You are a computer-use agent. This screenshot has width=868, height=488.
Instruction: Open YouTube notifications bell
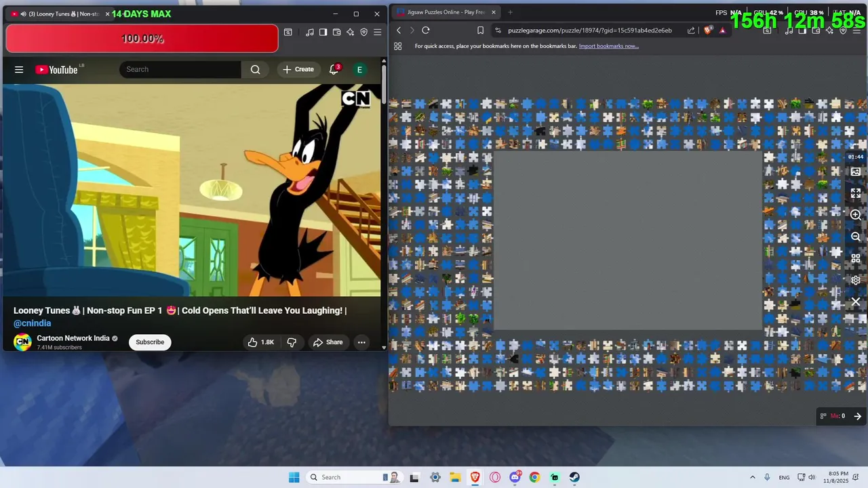pyautogui.click(x=334, y=69)
